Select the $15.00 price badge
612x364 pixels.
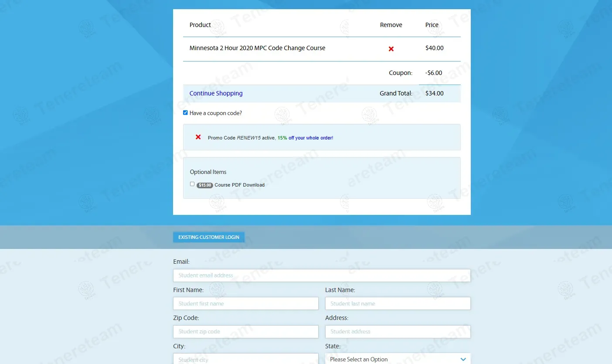coord(205,185)
